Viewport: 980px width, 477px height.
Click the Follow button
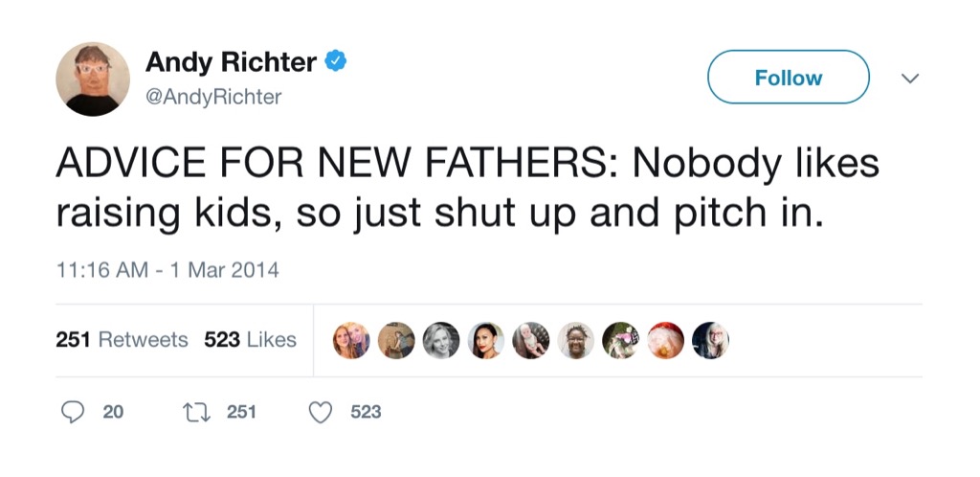click(788, 78)
